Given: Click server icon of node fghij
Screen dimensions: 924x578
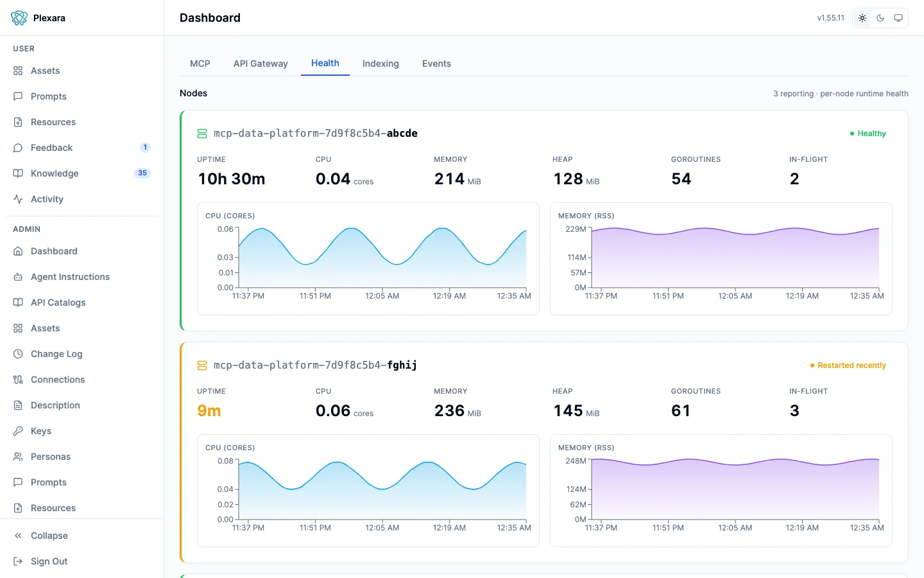Looking at the screenshot, I should 202,365.
